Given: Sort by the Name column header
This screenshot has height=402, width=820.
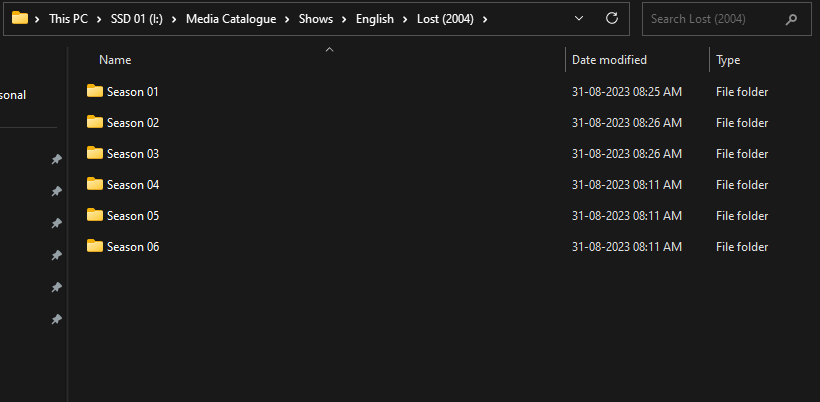Looking at the screenshot, I should point(115,60).
